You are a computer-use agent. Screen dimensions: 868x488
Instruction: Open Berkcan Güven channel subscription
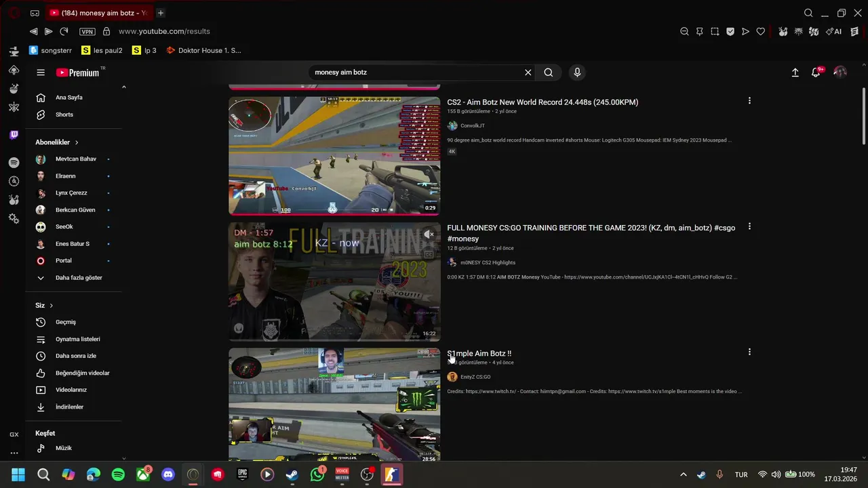pos(73,210)
